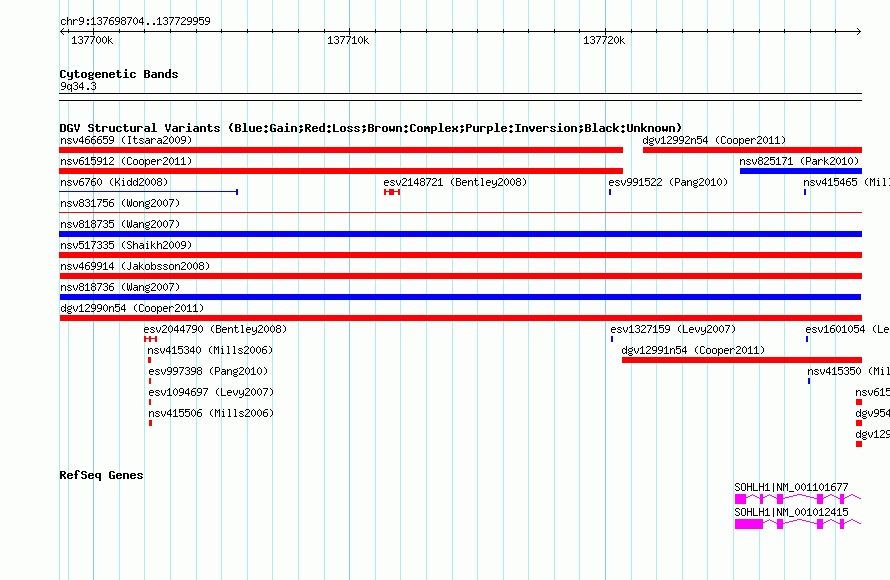
Task: Open nsv831756 (Wong2007) variant label
Action: pos(120,203)
